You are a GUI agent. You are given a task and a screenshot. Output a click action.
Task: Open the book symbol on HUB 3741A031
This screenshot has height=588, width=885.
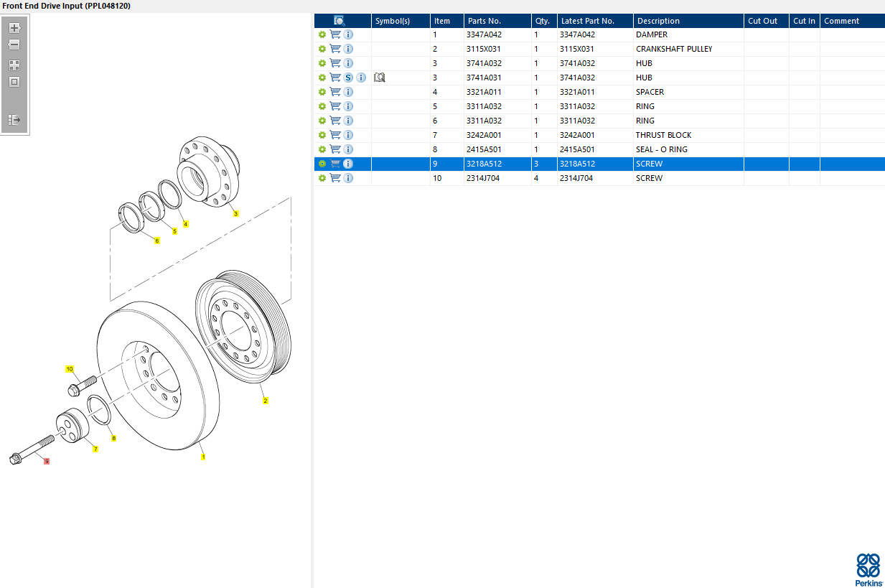(x=380, y=78)
